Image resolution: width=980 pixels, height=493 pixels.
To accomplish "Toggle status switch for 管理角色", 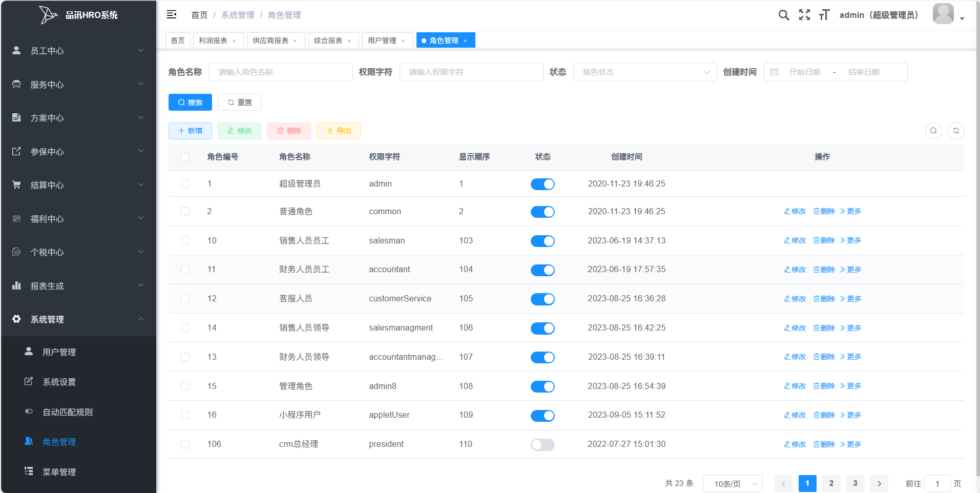I will [543, 386].
